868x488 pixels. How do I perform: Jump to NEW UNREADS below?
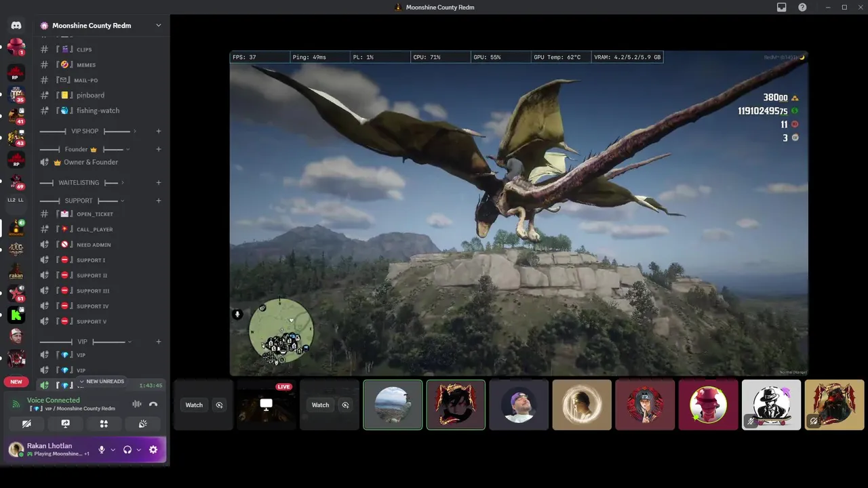102,382
